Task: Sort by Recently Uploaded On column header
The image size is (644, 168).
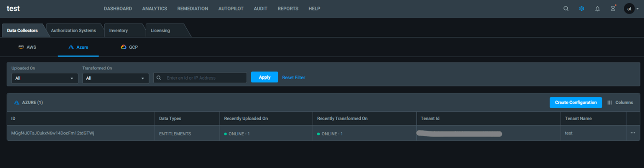Action: pos(266,118)
